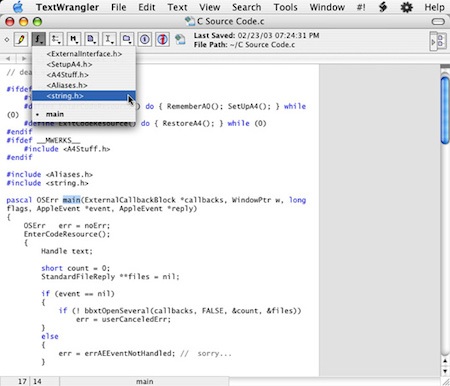Click the column number 14 in status bar

pos(37,381)
